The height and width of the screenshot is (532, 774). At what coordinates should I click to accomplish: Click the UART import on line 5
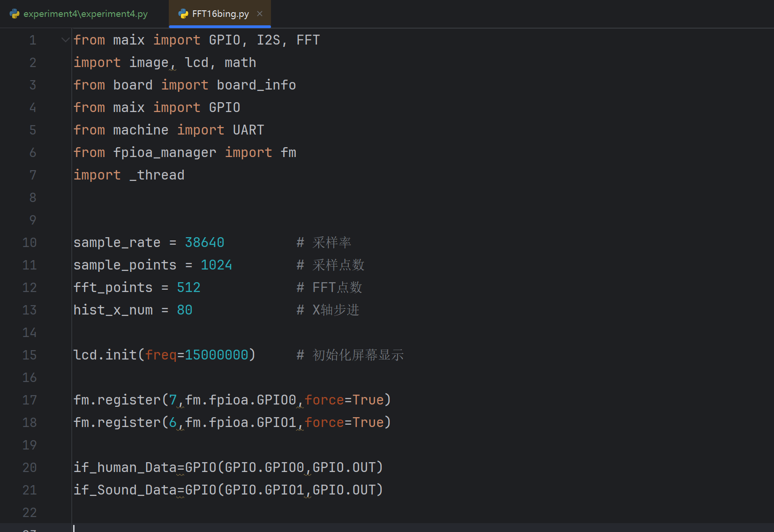pyautogui.click(x=248, y=130)
